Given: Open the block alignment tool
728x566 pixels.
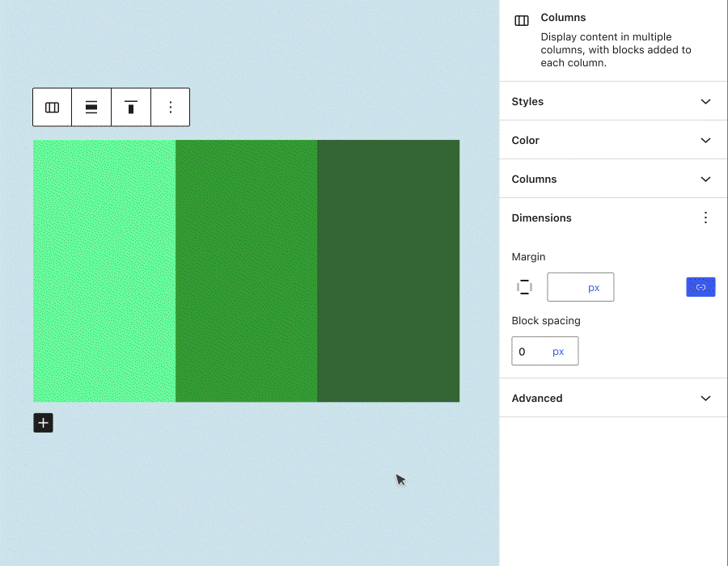Looking at the screenshot, I should (91, 108).
